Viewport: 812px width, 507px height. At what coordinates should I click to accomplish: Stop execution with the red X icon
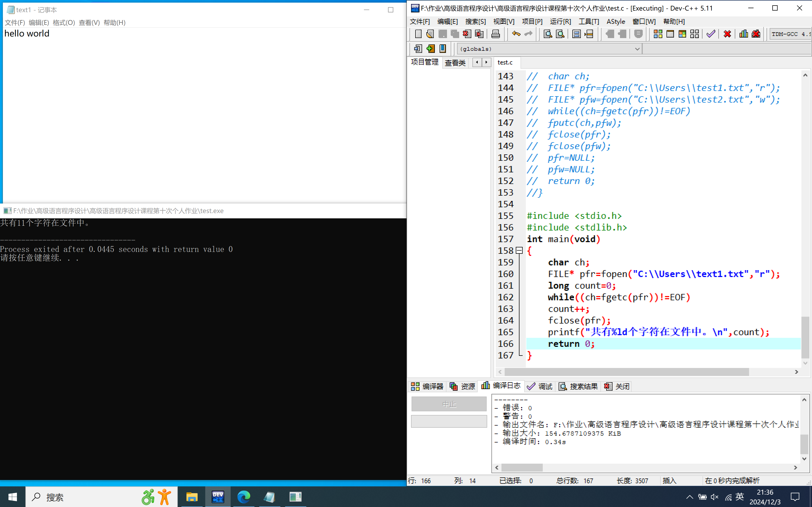[727, 34]
